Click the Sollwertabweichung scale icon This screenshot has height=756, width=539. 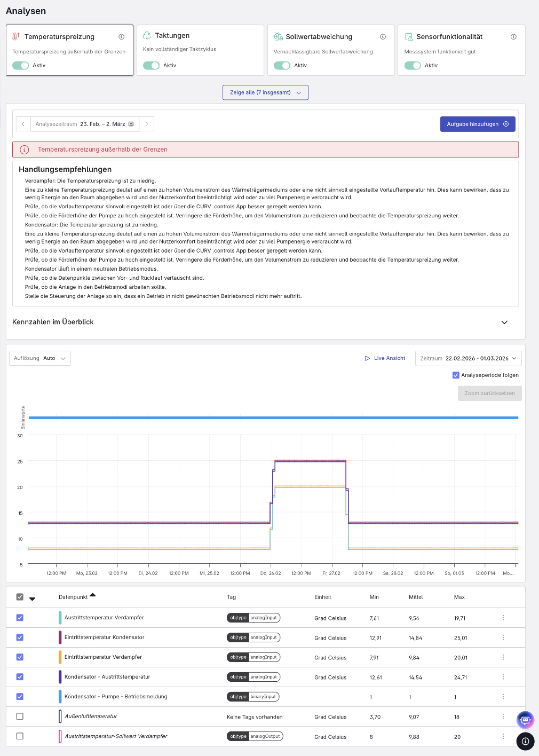coord(278,36)
